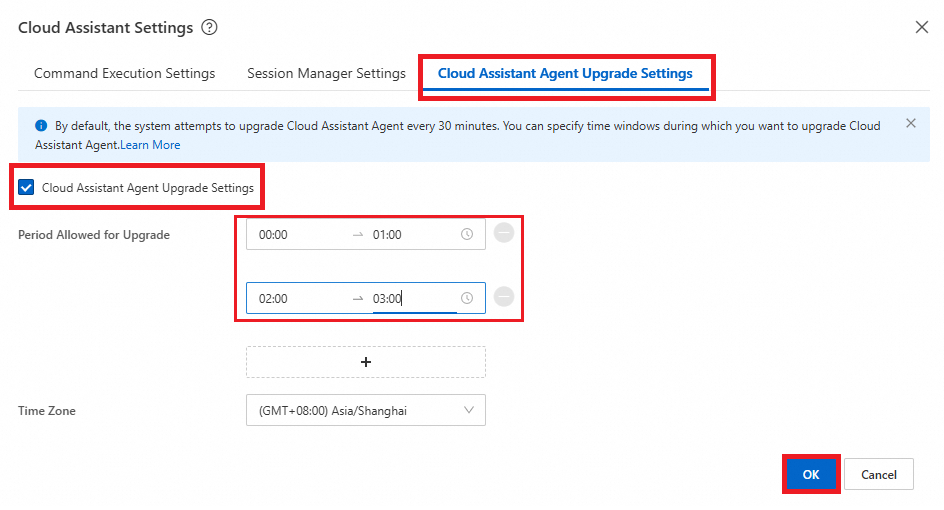
Task: Dismiss the blue info banner
Action: point(911,123)
